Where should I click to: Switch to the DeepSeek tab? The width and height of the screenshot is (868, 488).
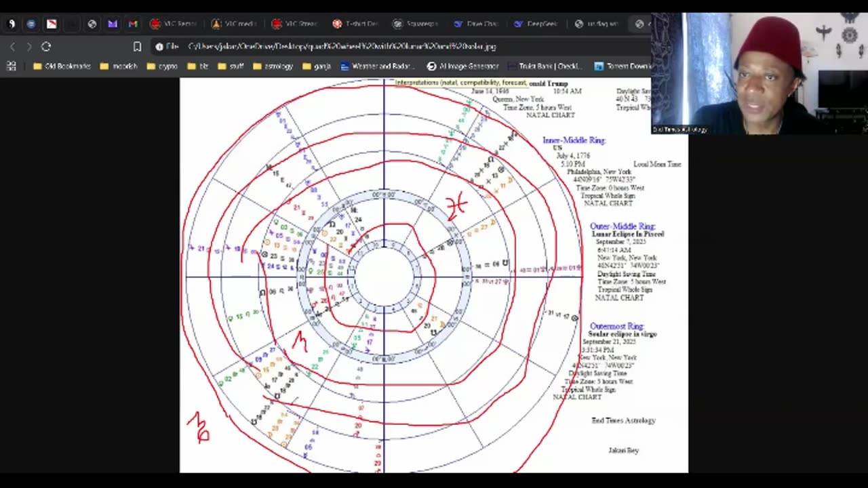[x=536, y=24]
